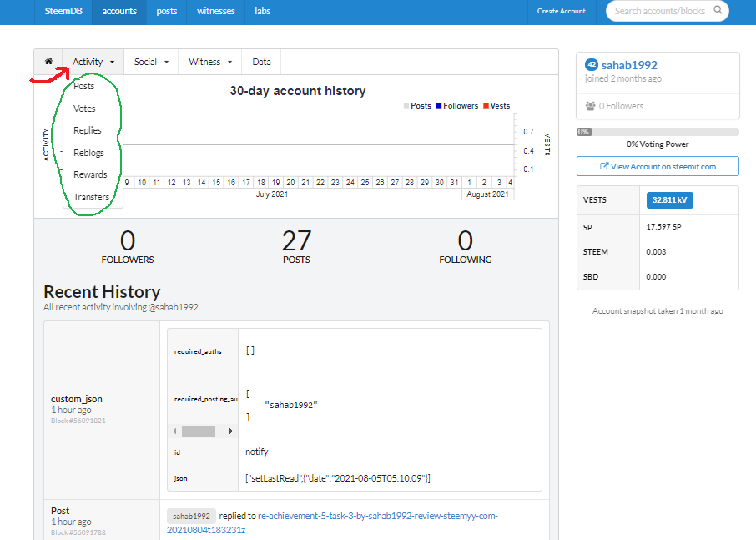
Task: Open witnesses in top navigation
Action: 215,11
